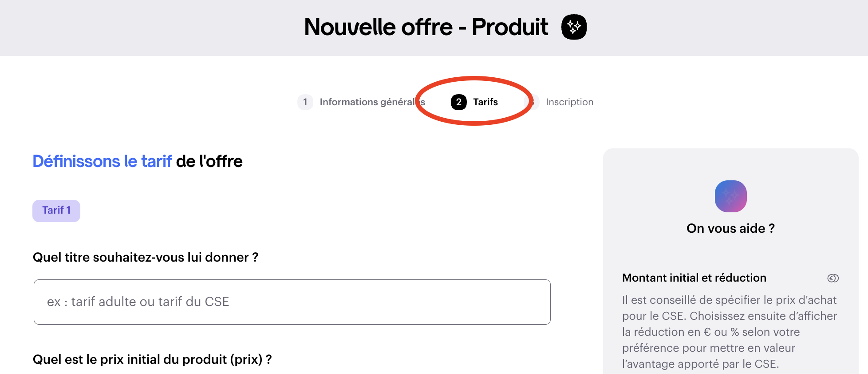
Task: Go back to Informations générales step
Action: pos(367,102)
